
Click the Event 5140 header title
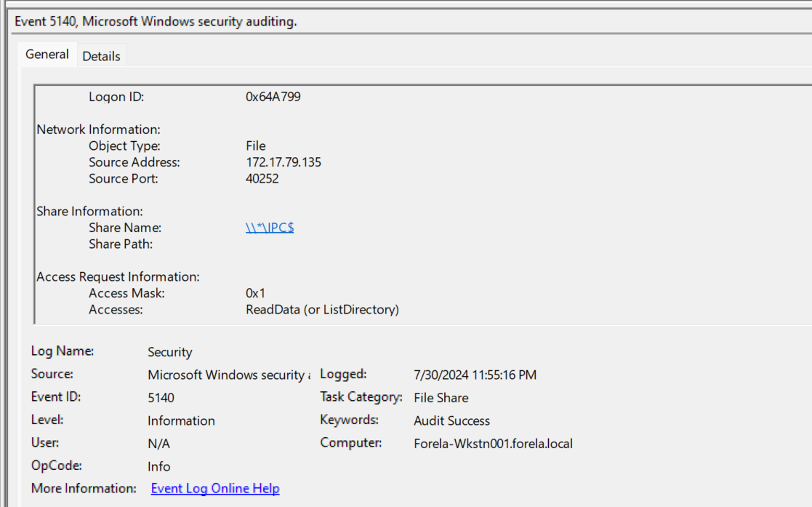(x=156, y=21)
